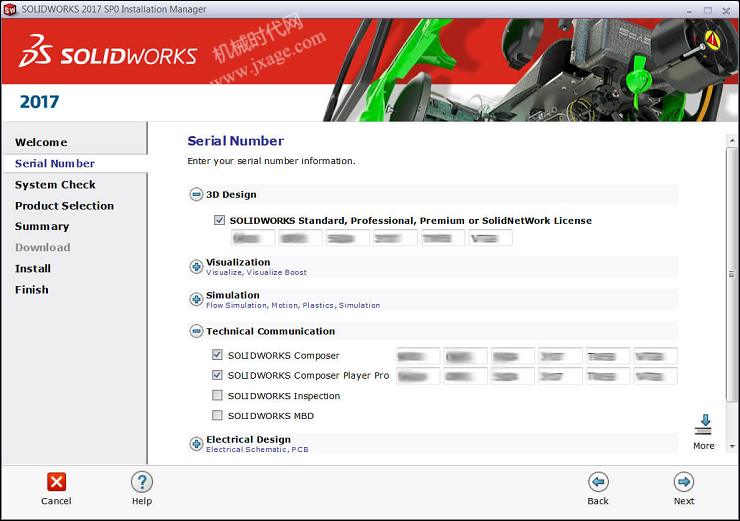Enable SOLIDWORKS MBD checkbox

(x=217, y=415)
